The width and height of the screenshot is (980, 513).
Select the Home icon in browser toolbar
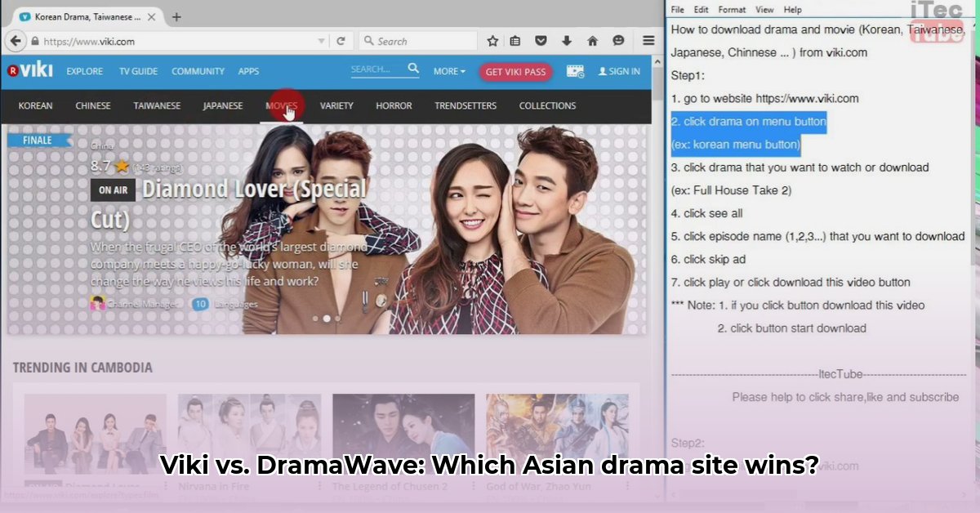pyautogui.click(x=590, y=40)
